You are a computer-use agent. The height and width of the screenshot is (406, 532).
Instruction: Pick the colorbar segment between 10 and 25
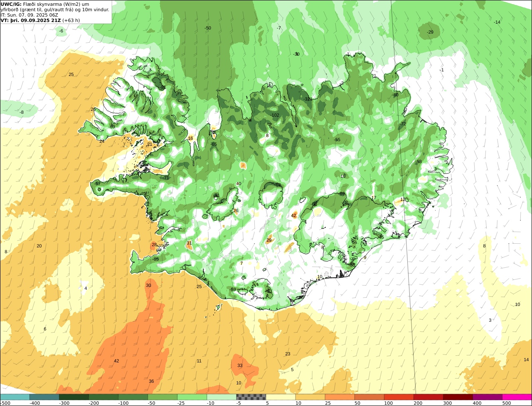click(310, 397)
